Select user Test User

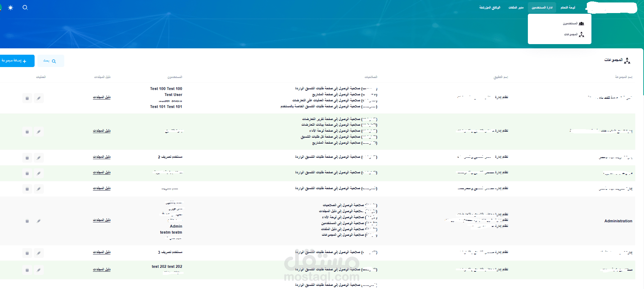tap(173, 95)
